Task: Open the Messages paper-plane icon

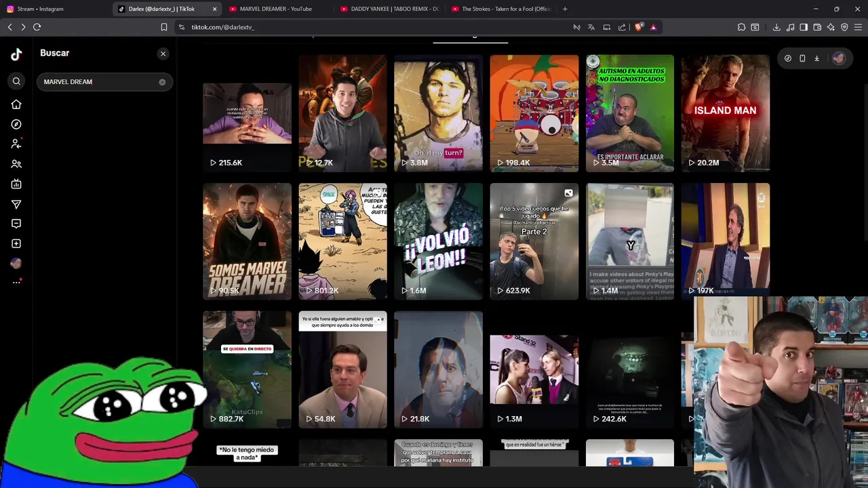Action: coord(16,204)
